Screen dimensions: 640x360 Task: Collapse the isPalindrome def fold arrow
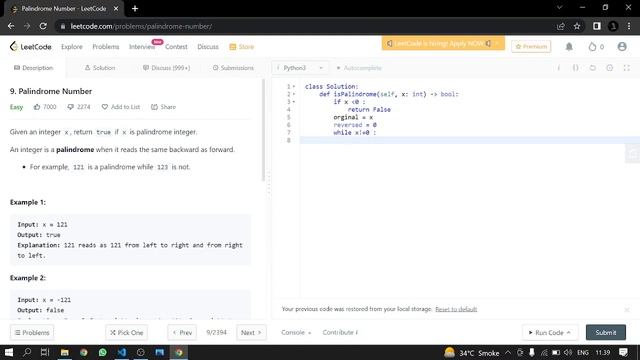[294, 94]
